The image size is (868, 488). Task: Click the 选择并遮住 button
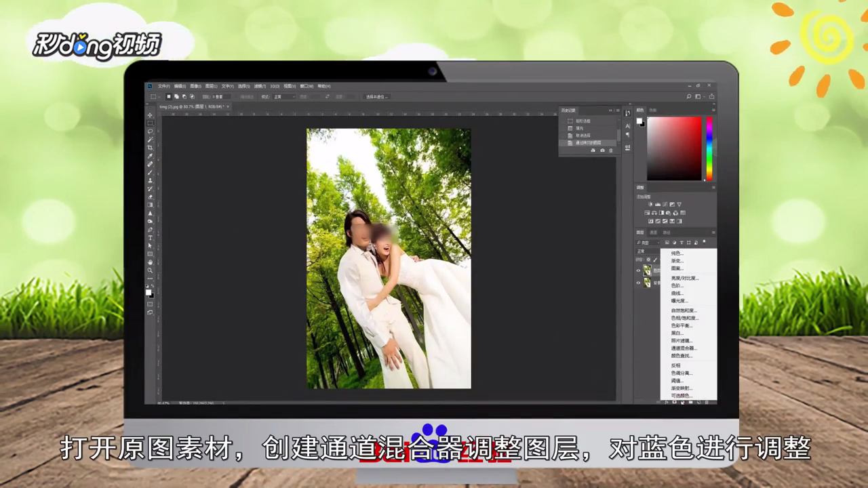click(376, 97)
